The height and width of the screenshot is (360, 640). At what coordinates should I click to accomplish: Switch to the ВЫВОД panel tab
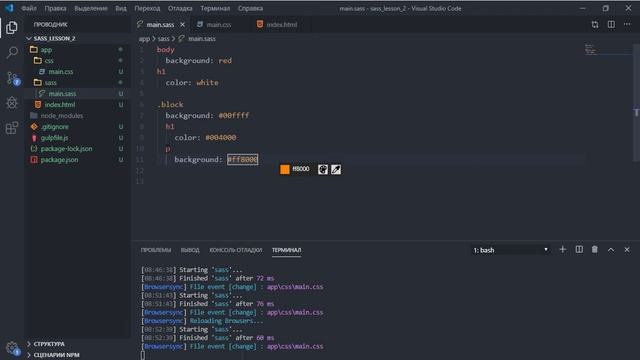190,250
